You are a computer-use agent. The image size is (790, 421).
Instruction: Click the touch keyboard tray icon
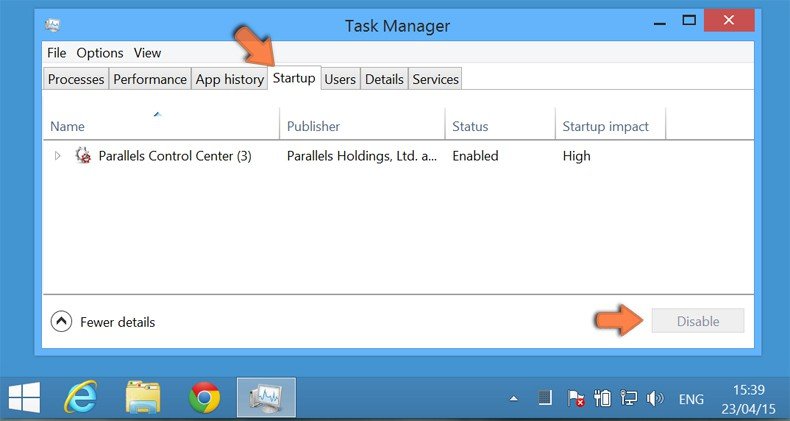(545, 399)
